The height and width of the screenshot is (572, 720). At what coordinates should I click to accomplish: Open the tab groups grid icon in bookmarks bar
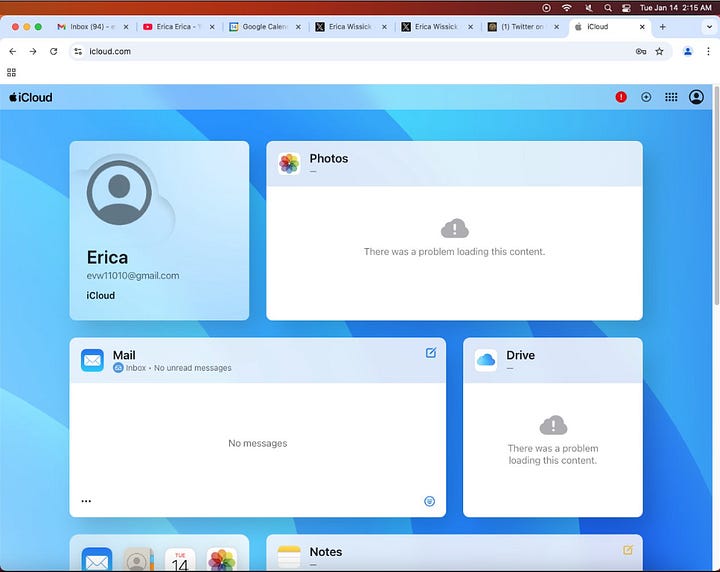(11, 73)
